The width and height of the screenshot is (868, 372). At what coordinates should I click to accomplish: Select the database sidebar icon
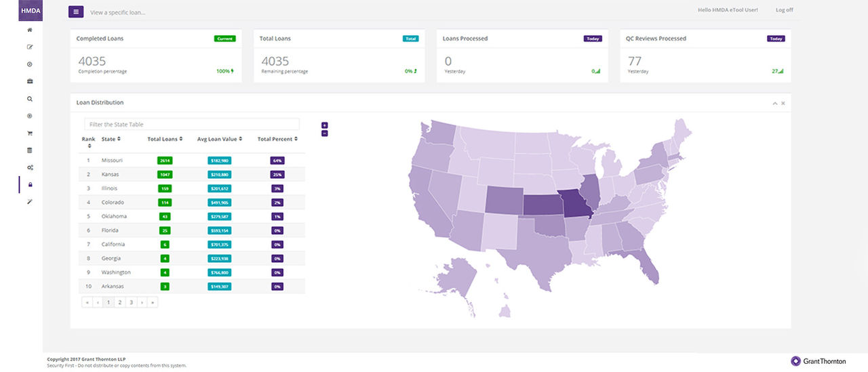[x=30, y=150]
